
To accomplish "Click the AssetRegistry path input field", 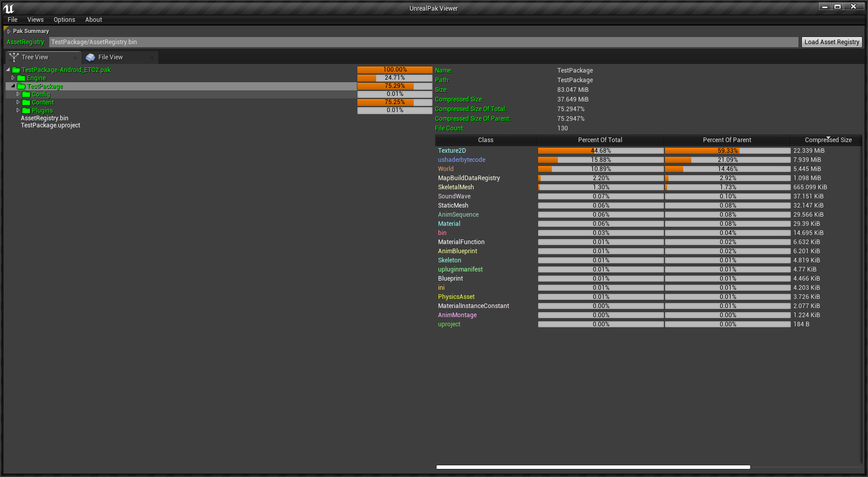I will (x=423, y=42).
